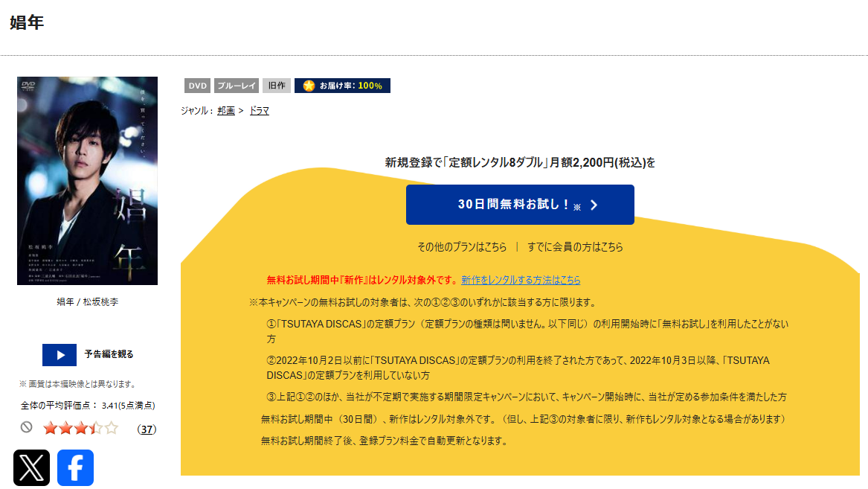868x489 pixels.
Task: Click the 娼年 poster thumbnail
Action: (x=87, y=181)
